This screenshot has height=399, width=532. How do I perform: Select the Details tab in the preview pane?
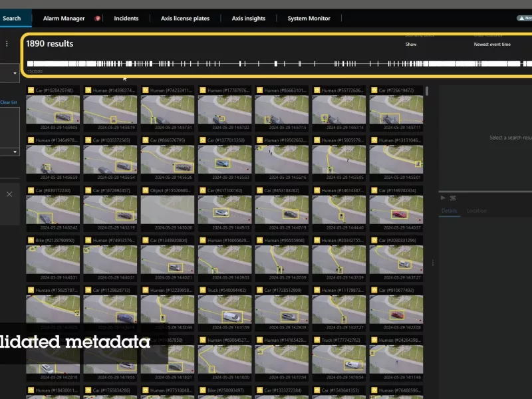(450, 211)
